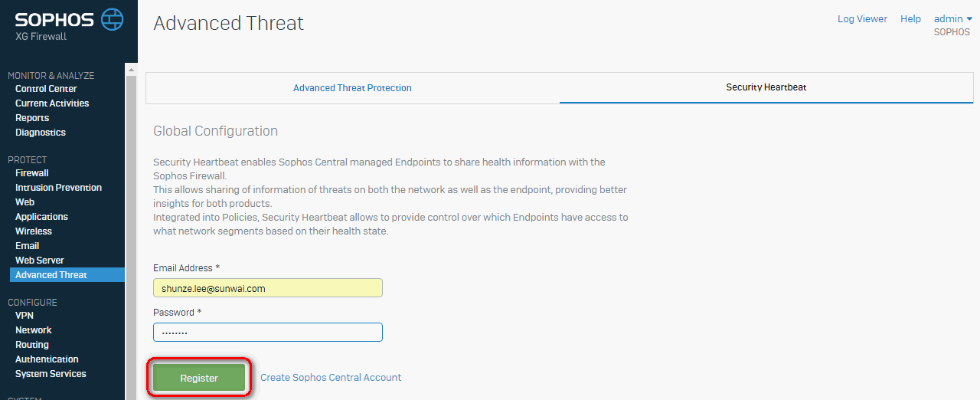Select Reports from the sidebar
The image size is (980, 400).
tap(32, 118)
